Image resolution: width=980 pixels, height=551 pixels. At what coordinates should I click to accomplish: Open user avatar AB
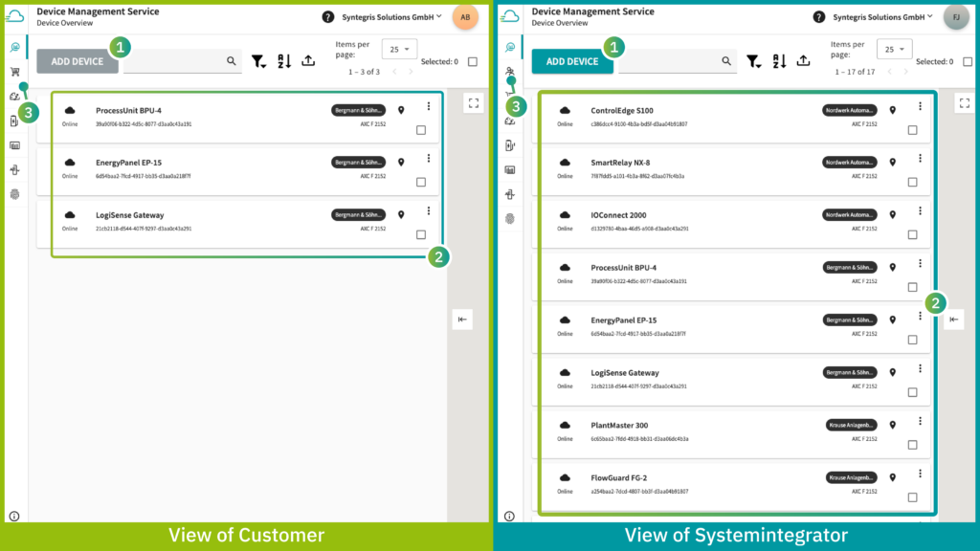click(466, 17)
